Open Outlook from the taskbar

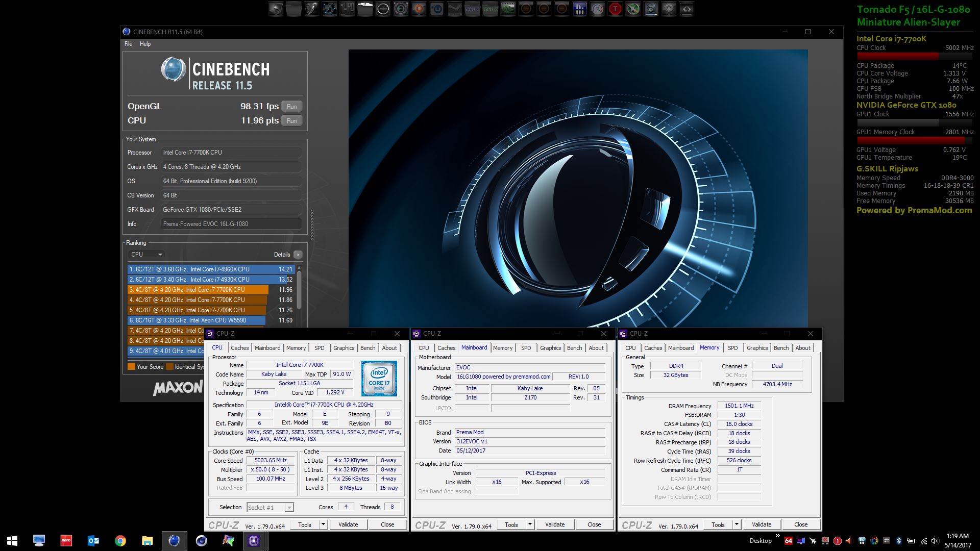coord(93,541)
